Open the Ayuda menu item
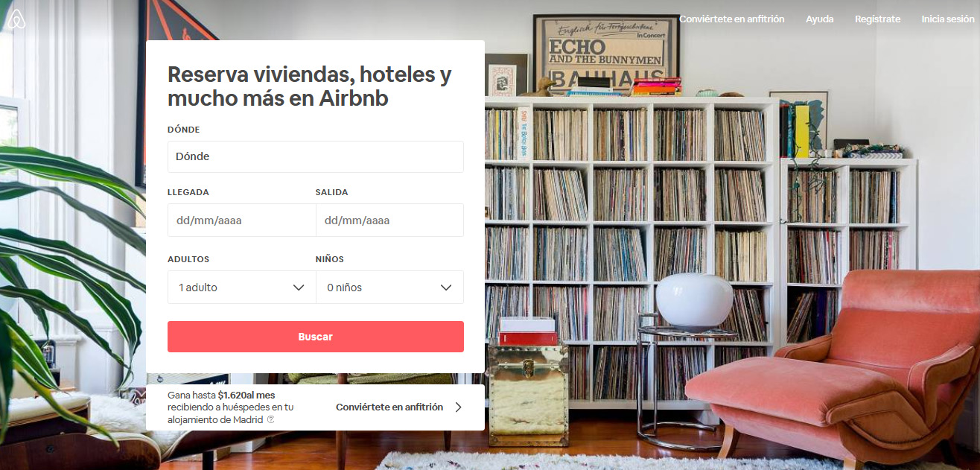This screenshot has height=470, width=980. pos(819,19)
